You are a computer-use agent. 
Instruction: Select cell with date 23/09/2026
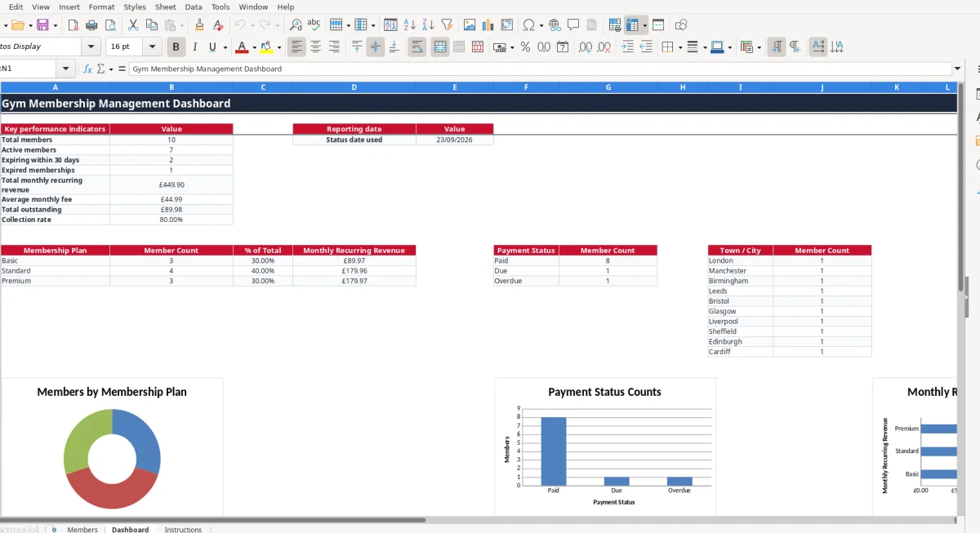tap(455, 140)
